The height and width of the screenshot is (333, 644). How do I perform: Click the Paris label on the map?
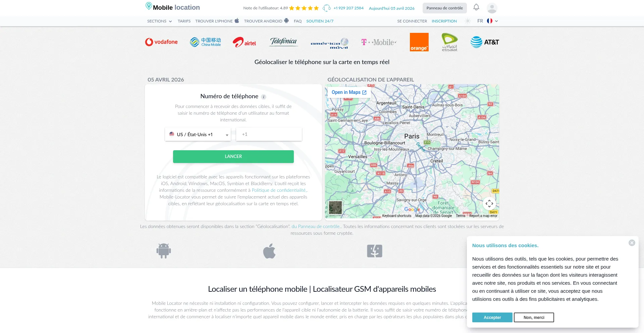(x=412, y=136)
